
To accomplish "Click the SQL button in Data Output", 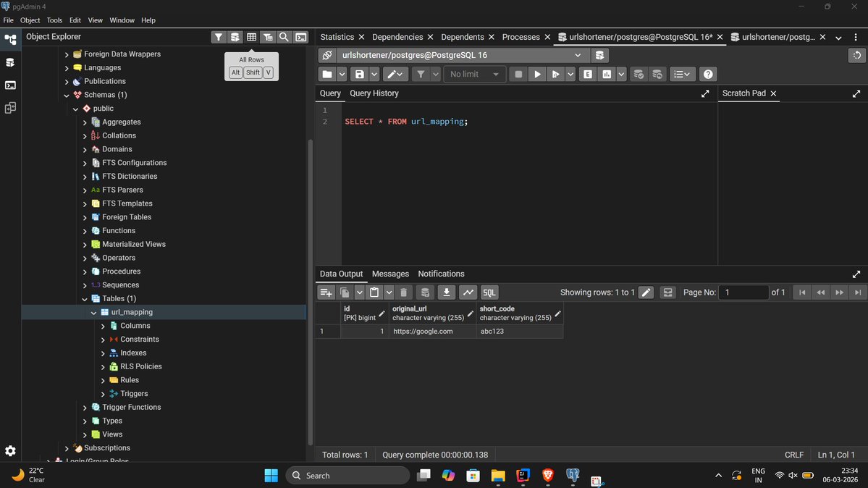I will click(x=489, y=293).
